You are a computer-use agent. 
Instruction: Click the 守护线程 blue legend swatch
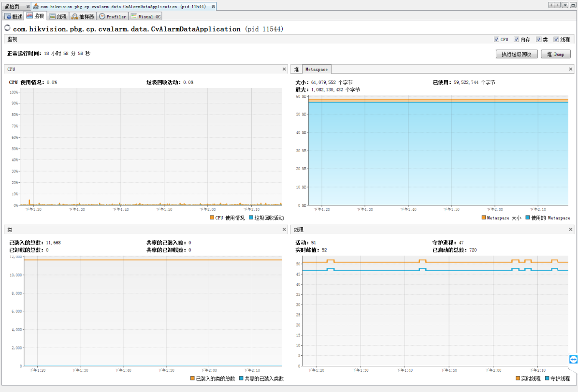(x=547, y=378)
